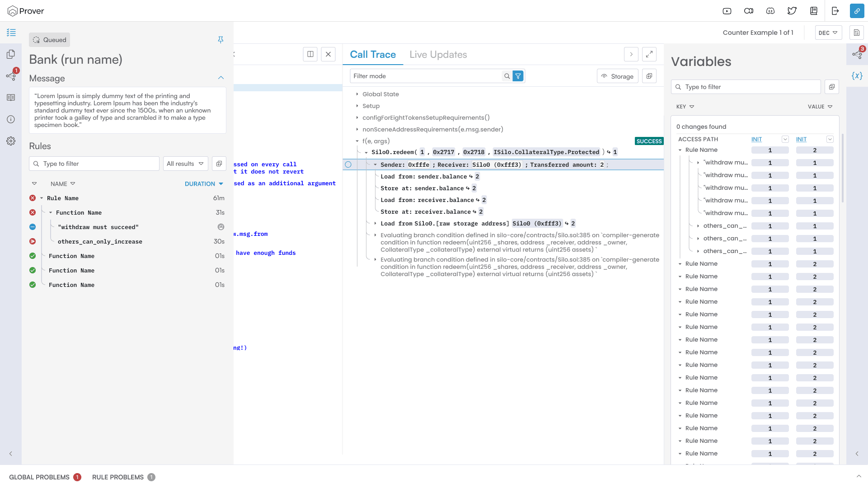Open the report document icon near DEC
The image size is (868, 488).
point(857,33)
